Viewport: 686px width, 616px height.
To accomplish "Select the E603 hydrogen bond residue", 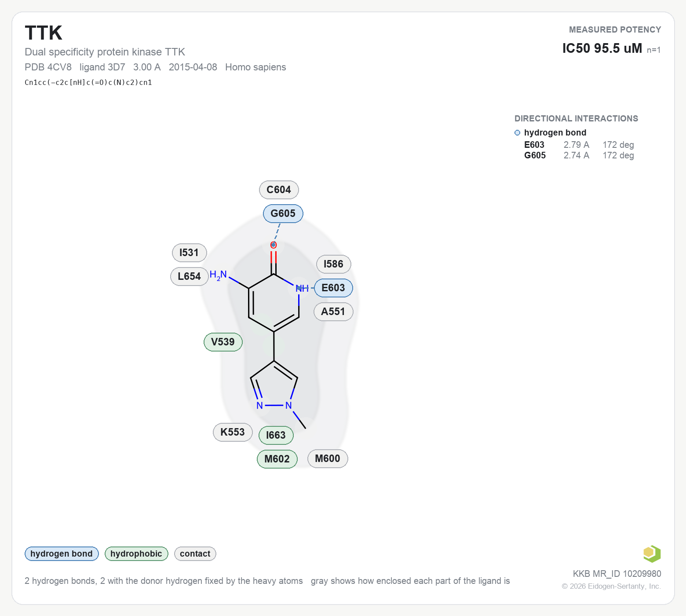I will (333, 288).
